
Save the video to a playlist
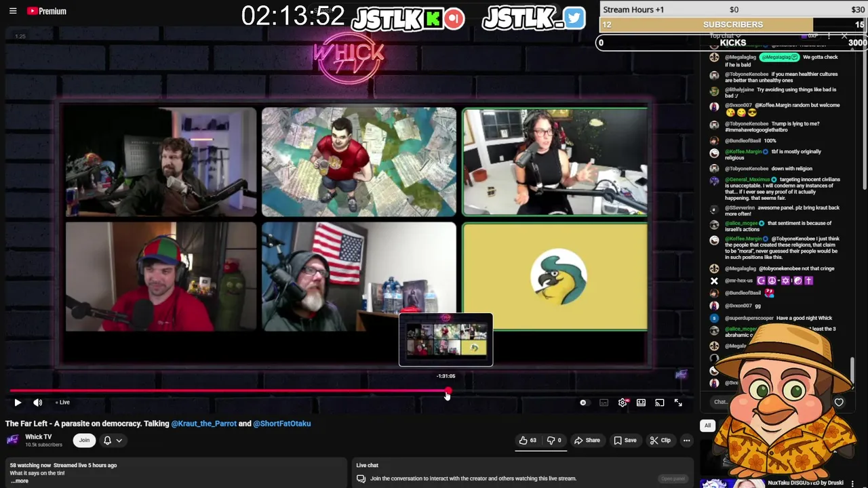(625, 441)
